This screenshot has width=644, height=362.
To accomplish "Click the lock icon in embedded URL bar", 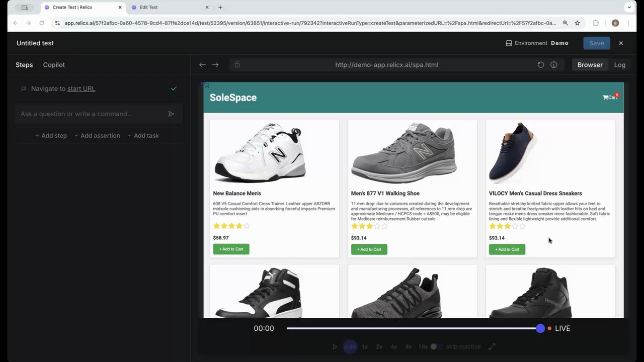I will point(237,64).
